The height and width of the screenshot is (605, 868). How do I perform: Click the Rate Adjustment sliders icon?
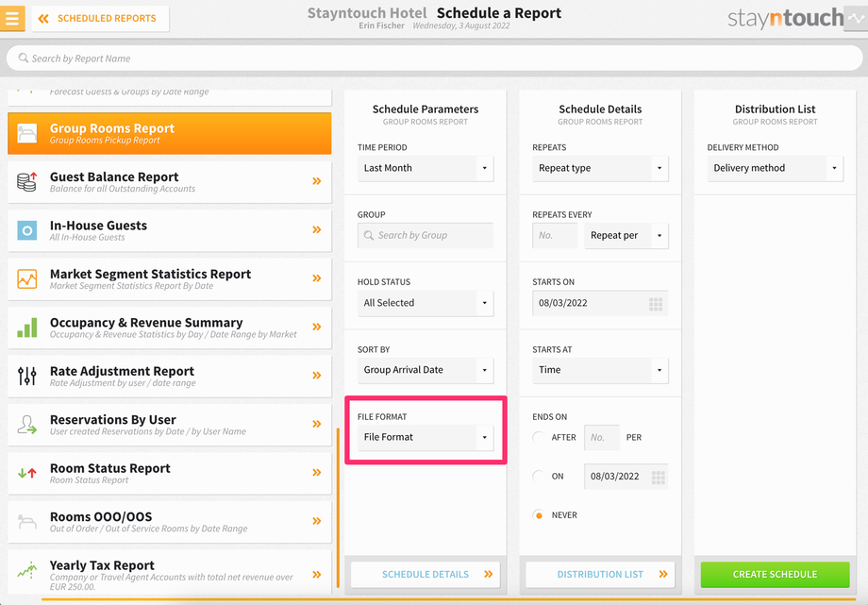click(x=26, y=377)
